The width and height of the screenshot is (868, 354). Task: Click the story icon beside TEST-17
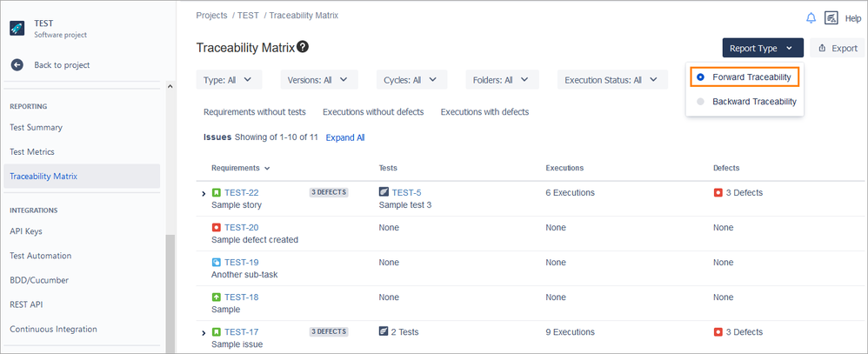coord(217,332)
